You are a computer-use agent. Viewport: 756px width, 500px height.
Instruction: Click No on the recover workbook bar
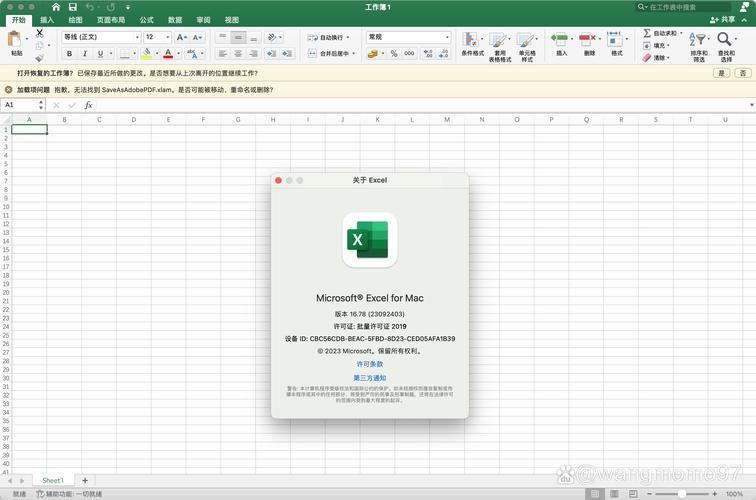(x=742, y=73)
